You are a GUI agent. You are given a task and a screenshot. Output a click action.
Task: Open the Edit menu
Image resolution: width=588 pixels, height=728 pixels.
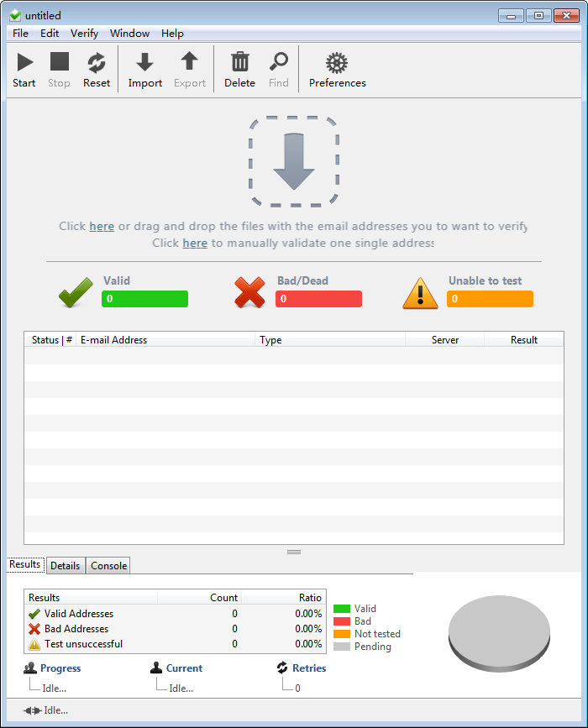50,34
